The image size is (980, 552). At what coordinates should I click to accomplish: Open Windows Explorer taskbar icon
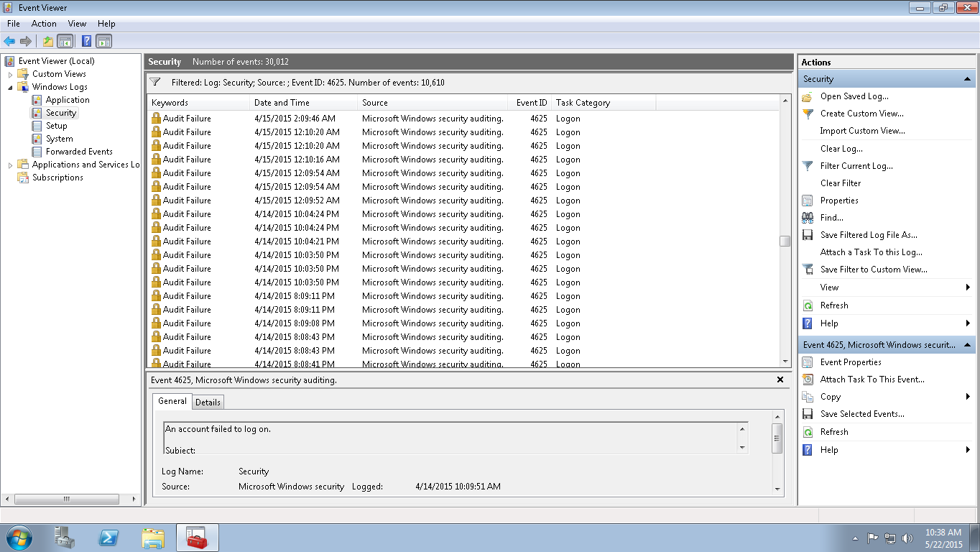point(152,538)
